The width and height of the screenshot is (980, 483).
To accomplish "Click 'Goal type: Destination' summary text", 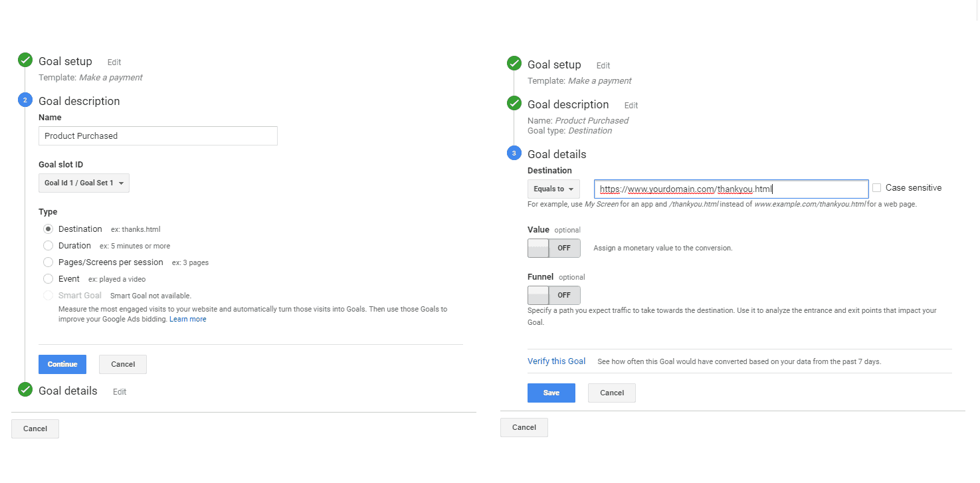I will click(570, 130).
